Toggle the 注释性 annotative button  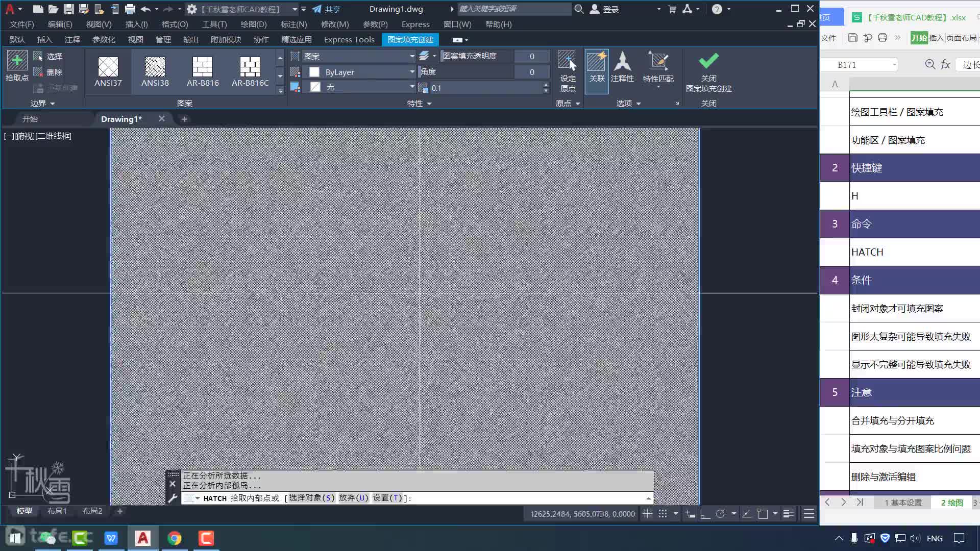(x=622, y=67)
